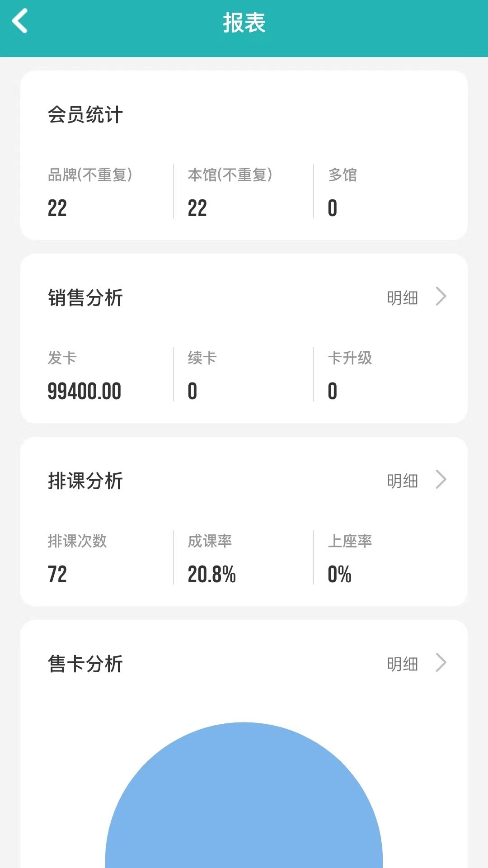Open 明细 link in 排课分析
488x868 pixels.
click(x=402, y=481)
